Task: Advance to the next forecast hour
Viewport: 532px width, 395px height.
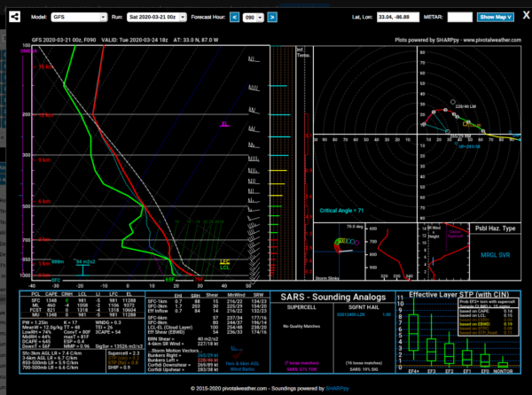Action: [272, 17]
